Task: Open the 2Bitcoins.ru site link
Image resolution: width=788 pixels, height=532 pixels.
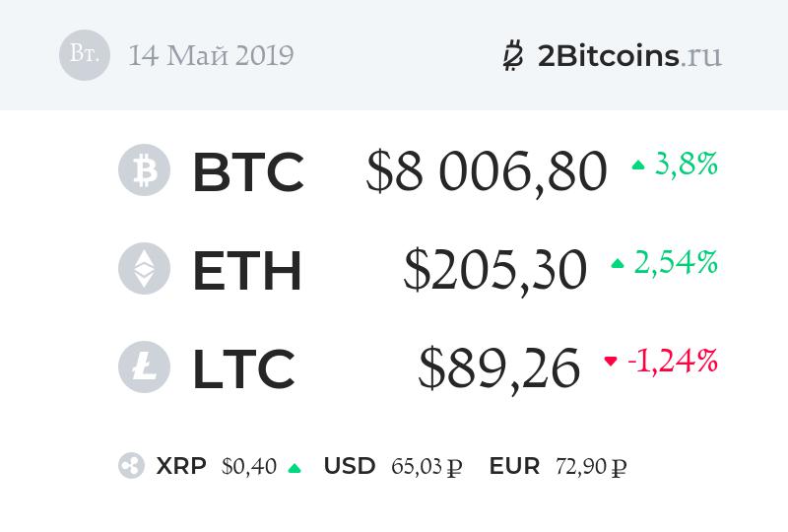Action: pos(629,55)
